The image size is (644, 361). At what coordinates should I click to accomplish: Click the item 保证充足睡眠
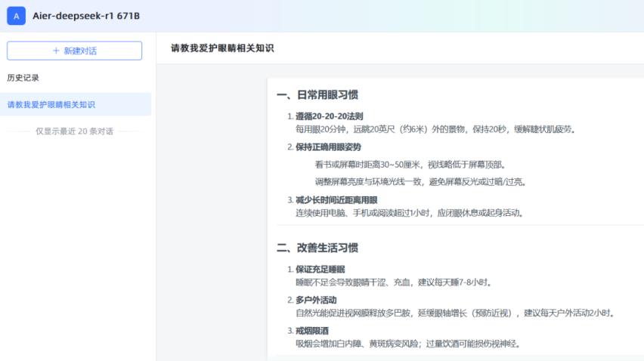pyautogui.click(x=320, y=269)
